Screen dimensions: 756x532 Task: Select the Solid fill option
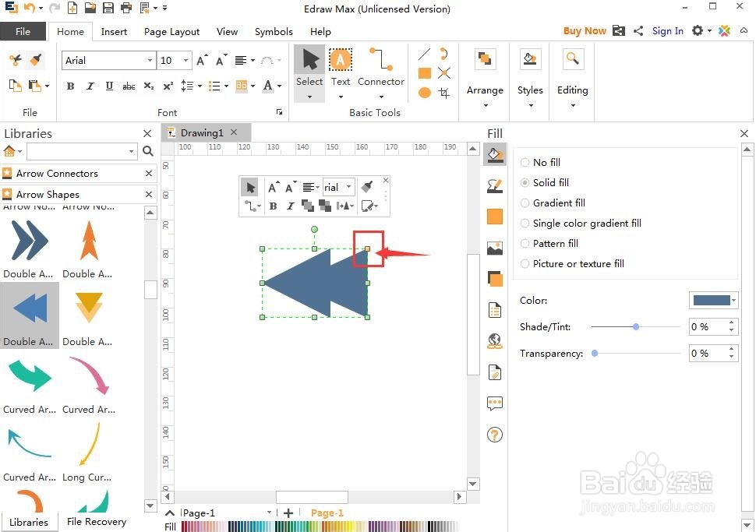(545, 182)
